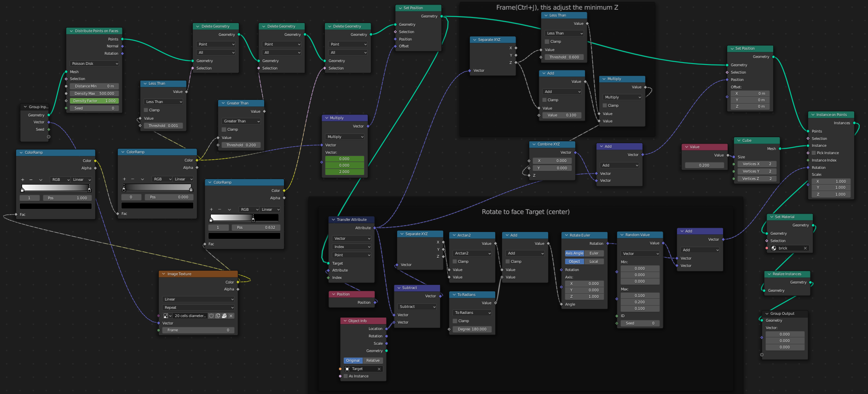Click the 0.200 field in the Value node
868x394 pixels.
click(704, 165)
